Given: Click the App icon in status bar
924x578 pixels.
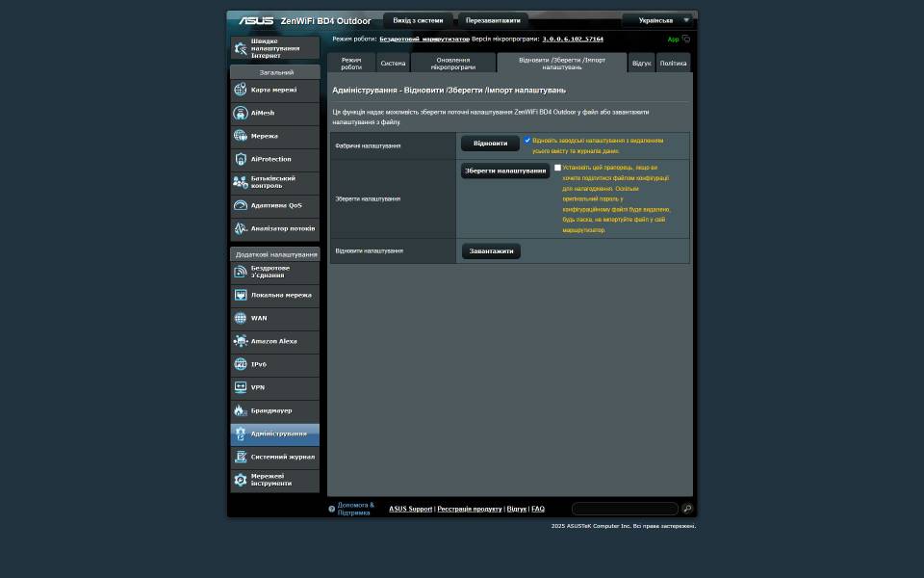Looking at the screenshot, I should point(685,39).
